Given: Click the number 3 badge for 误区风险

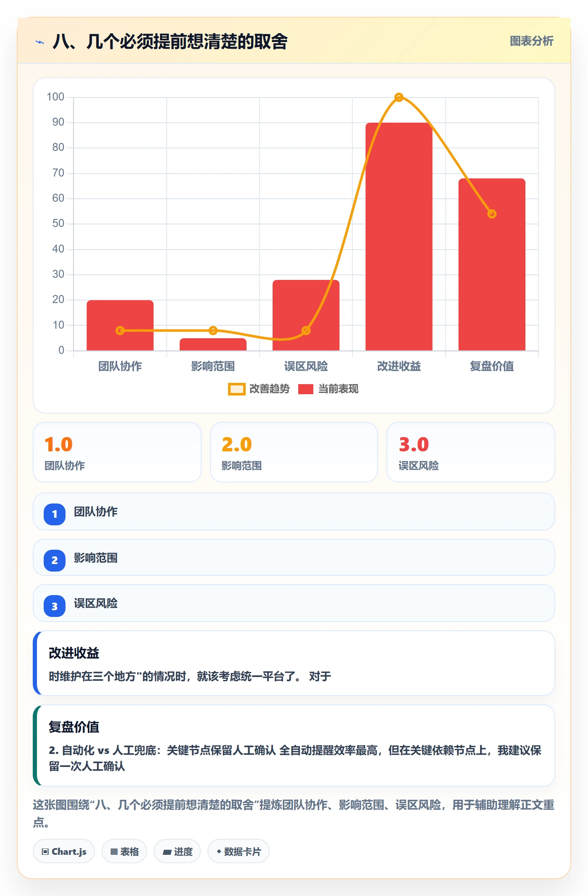Looking at the screenshot, I should 55,606.
